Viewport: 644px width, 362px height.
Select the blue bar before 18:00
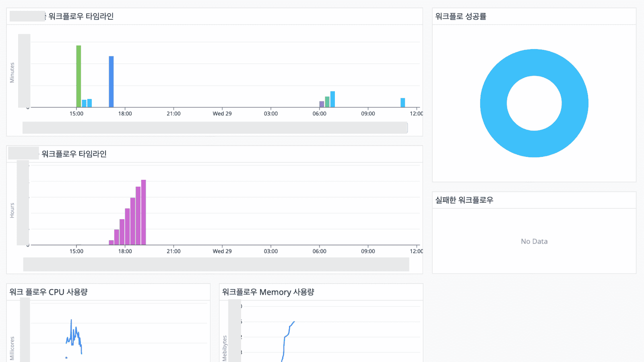pos(111,80)
